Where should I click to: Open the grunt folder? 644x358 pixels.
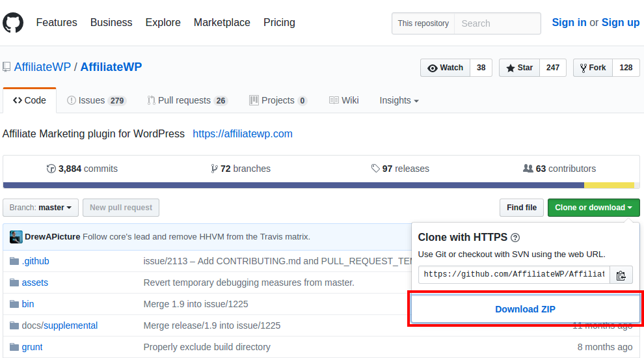pos(32,348)
